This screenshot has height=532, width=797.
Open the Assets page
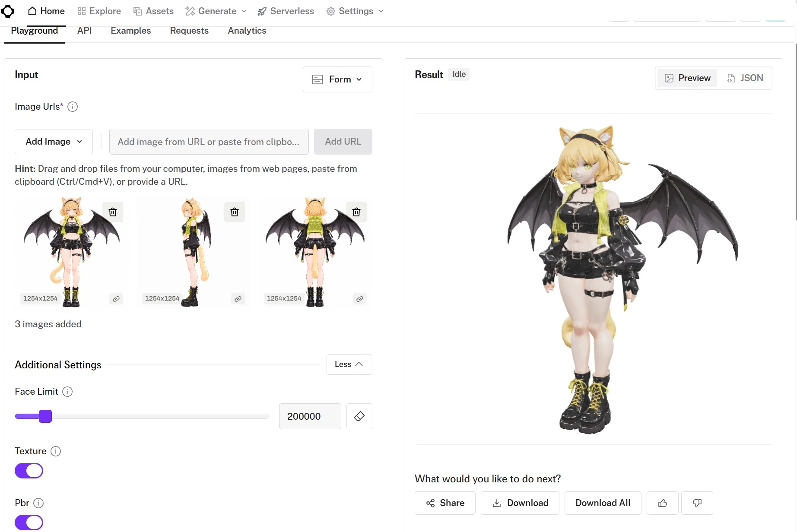(x=153, y=11)
